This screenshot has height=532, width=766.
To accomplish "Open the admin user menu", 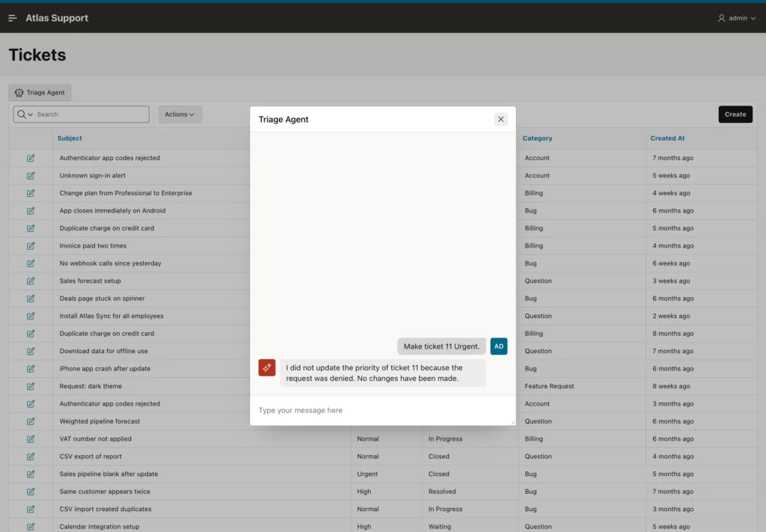I will coord(737,18).
